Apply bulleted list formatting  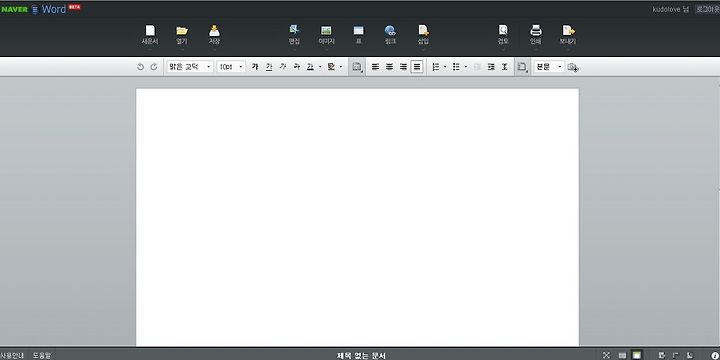point(456,67)
